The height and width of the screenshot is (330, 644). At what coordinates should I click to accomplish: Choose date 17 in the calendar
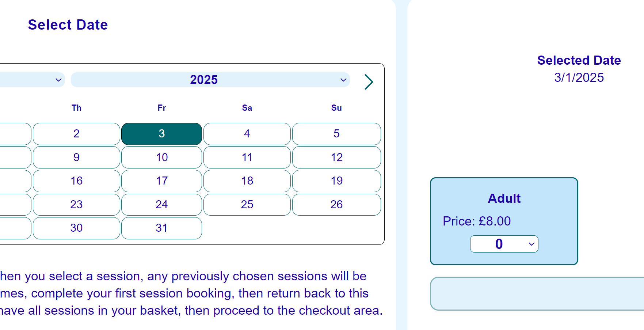161,181
